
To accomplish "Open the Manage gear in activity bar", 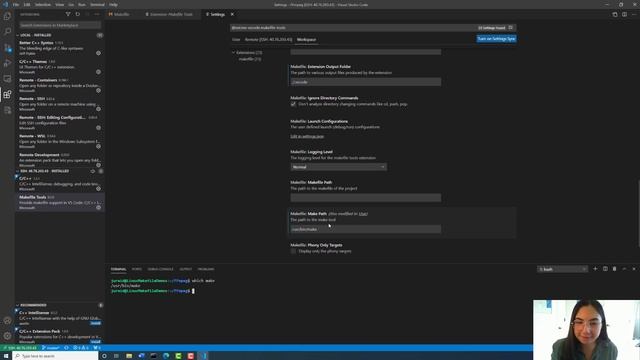I will click(7, 336).
